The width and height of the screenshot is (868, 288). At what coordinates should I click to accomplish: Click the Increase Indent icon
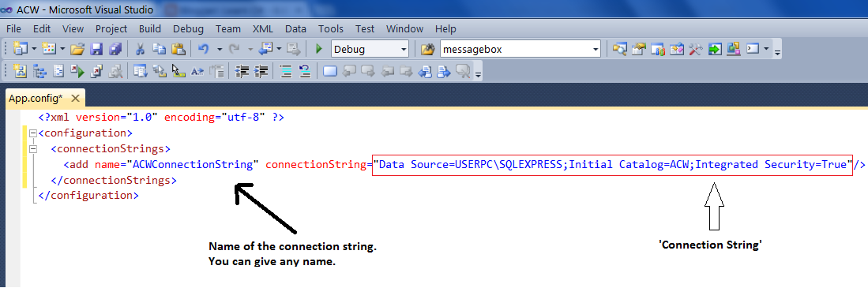tap(261, 71)
